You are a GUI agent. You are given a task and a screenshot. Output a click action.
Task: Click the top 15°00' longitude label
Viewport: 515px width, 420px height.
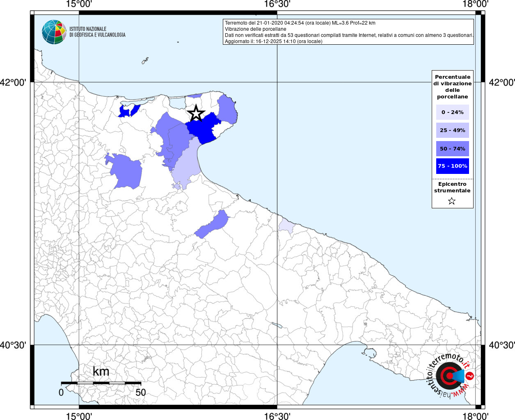pos(79,5)
